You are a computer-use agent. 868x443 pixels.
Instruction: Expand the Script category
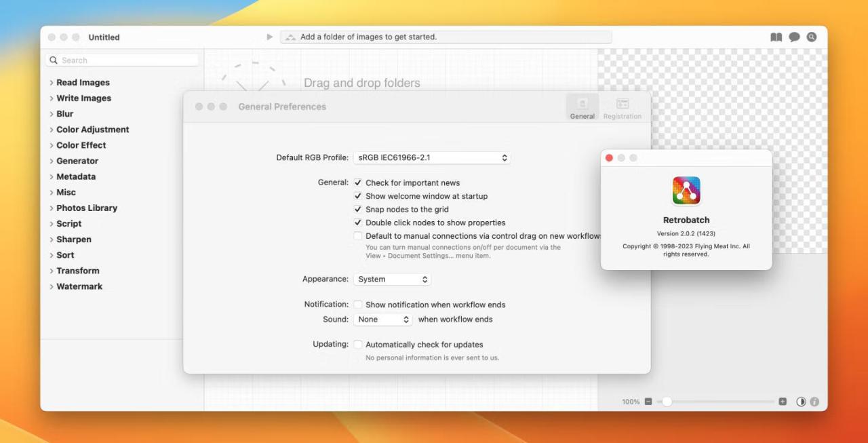[52, 224]
